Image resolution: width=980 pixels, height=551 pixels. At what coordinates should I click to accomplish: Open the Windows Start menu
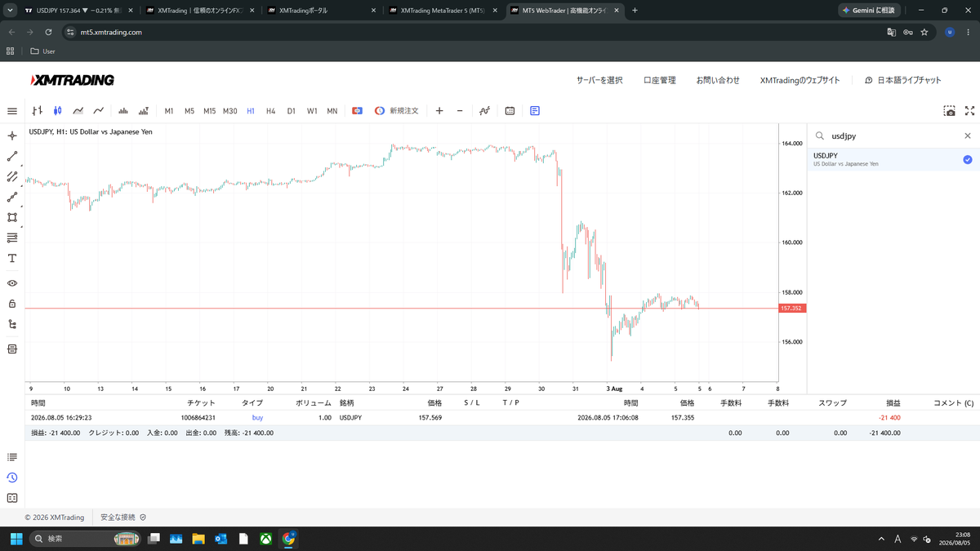[x=16, y=539]
